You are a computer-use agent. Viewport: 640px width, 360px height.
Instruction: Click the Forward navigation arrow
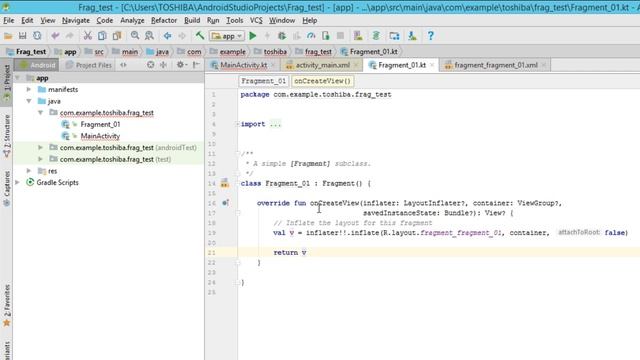click(x=182, y=36)
